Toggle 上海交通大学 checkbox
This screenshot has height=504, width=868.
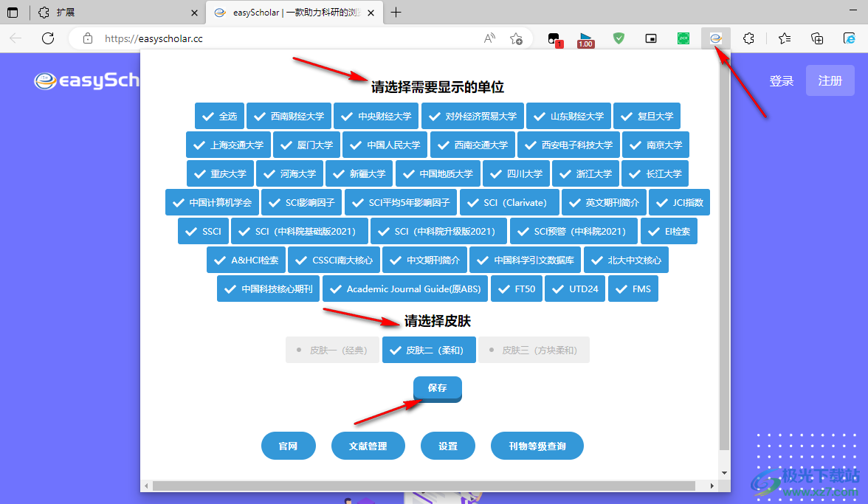[x=229, y=145]
